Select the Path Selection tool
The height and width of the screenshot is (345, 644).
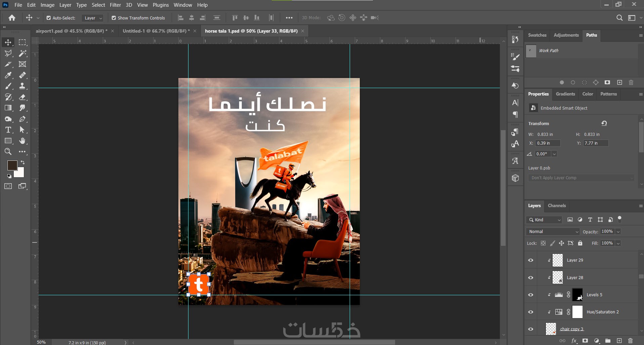pos(23,130)
